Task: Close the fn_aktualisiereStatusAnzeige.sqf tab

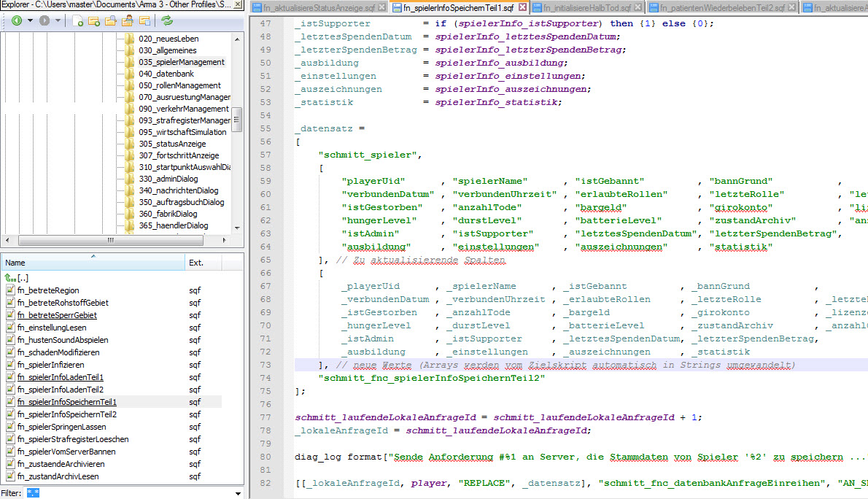Action: [381, 7]
